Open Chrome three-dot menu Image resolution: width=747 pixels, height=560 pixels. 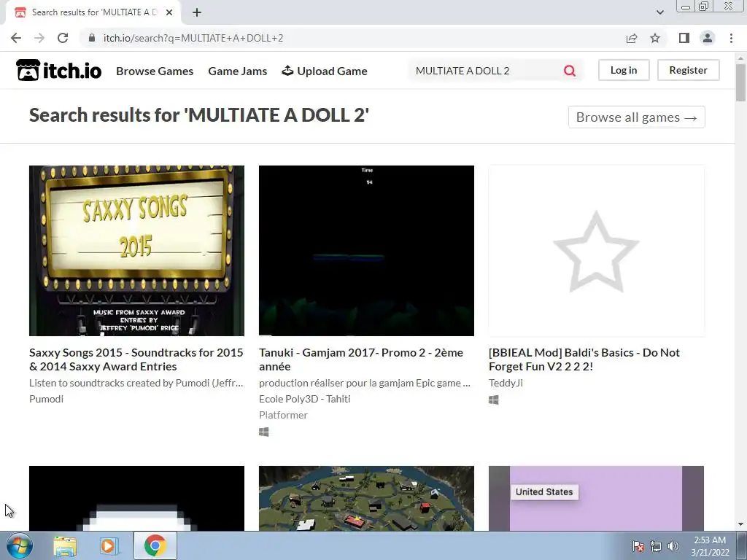pos(731,38)
